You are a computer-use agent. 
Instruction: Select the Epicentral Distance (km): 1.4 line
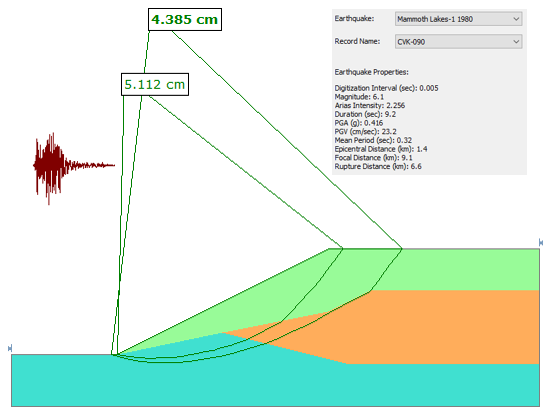381,149
